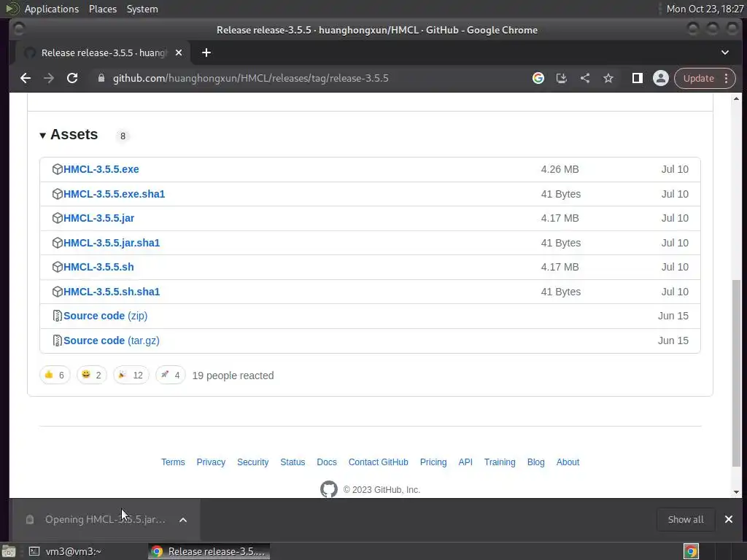Viewport: 747px width, 560px height.
Task: Download Source code (zip)
Action: click(x=105, y=316)
